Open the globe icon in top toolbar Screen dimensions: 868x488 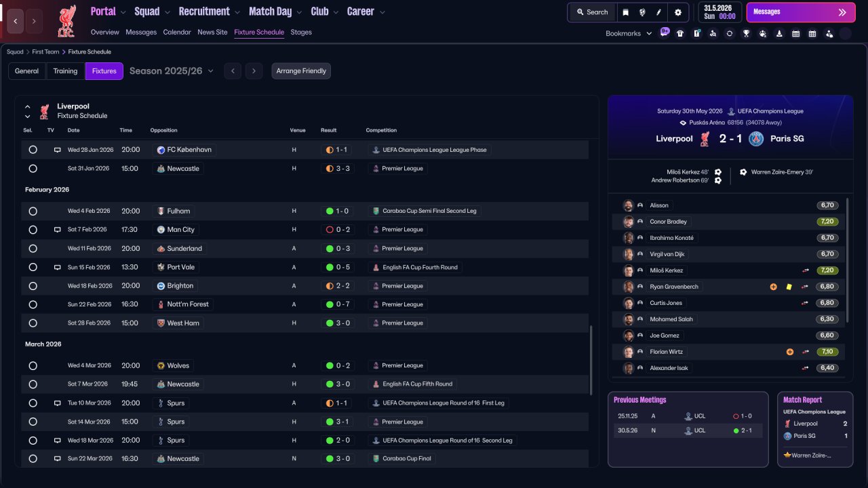pos(642,12)
